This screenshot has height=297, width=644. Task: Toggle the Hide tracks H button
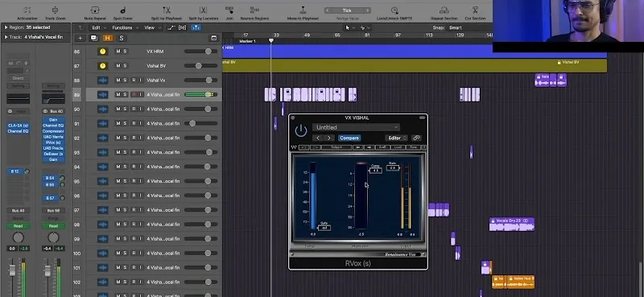click(108, 38)
